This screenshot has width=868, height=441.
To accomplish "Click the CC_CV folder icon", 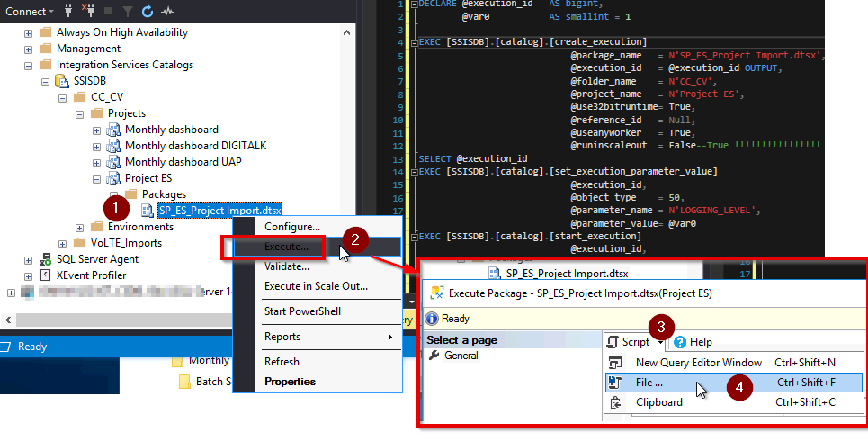I will pyautogui.click(x=80, y=97).
